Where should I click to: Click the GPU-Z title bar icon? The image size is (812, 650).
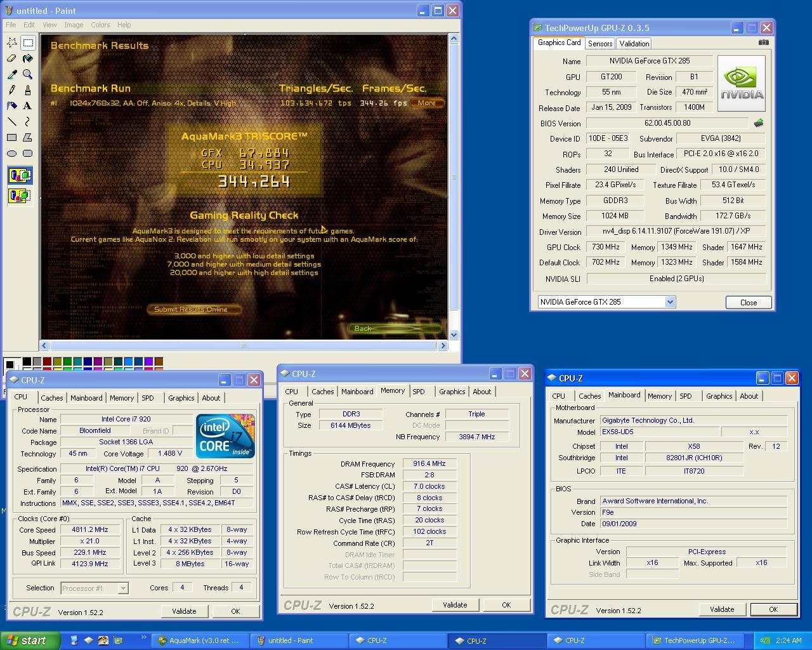click(x=537, y=28)
